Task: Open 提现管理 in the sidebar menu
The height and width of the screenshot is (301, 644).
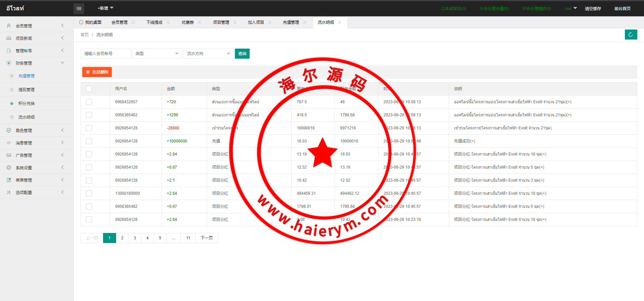Action: (27, 90)
